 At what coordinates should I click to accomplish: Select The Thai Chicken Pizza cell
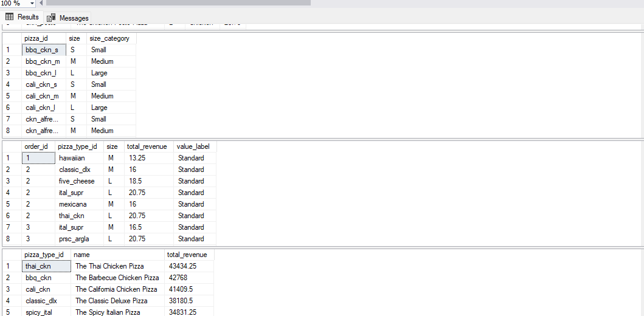(117, 266)
